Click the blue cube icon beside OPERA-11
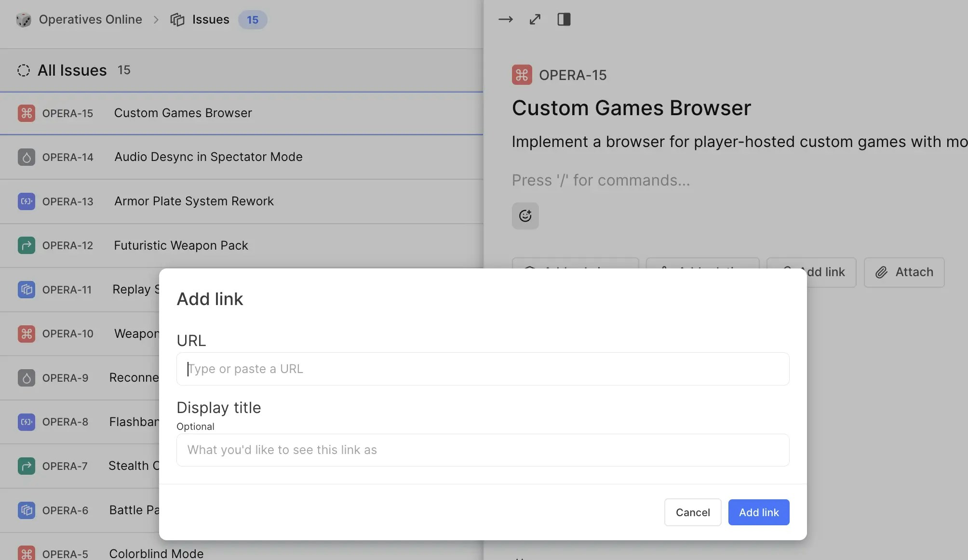 (x=27, y=290)
